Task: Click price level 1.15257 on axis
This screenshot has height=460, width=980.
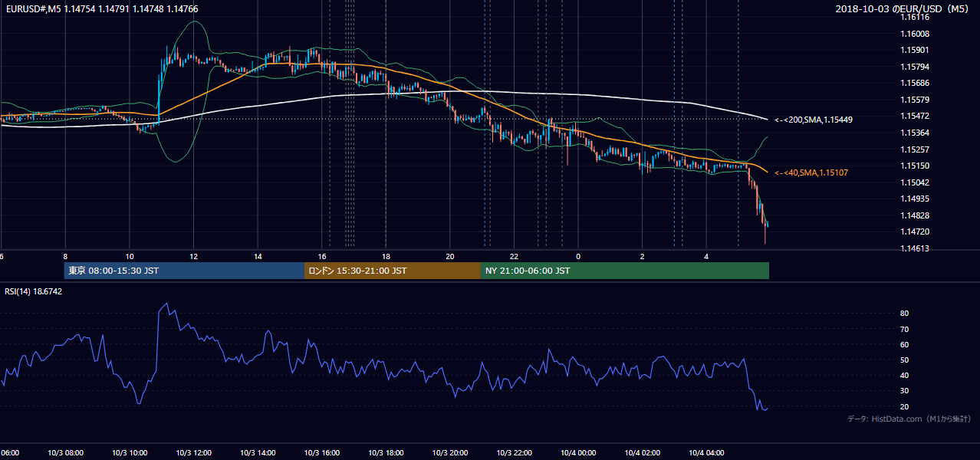Action: 916,149
